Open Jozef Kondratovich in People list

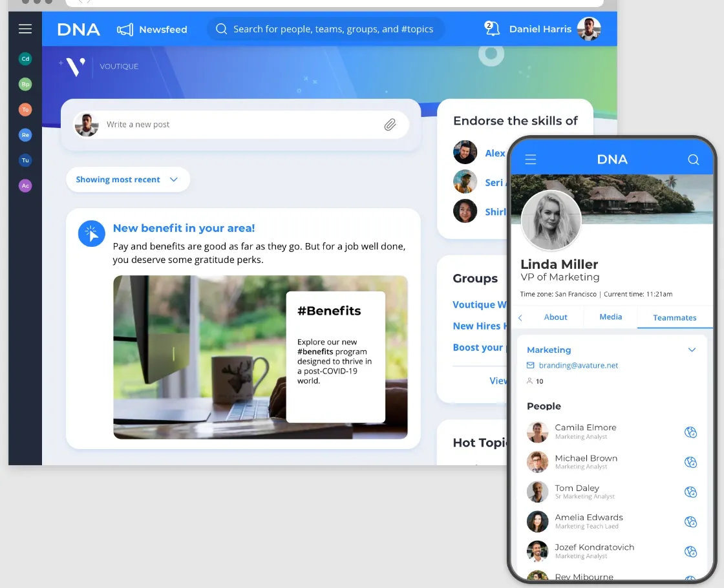click(594, 547)
